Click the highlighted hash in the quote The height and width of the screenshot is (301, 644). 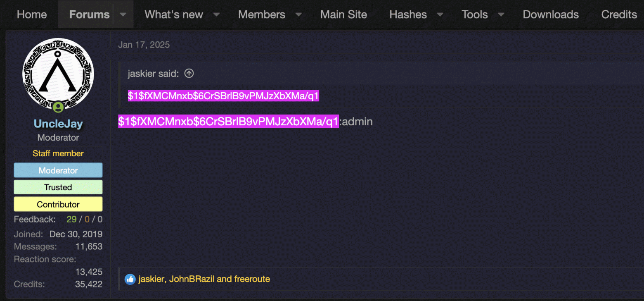tap(223, 96)
